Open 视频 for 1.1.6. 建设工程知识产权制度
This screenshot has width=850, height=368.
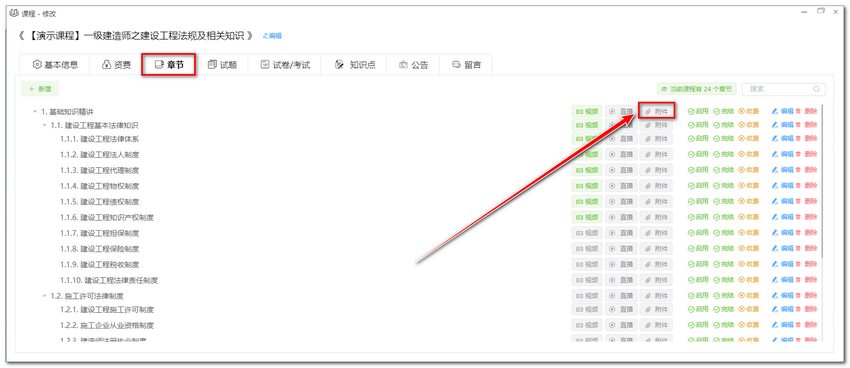[x=587, y=217]
